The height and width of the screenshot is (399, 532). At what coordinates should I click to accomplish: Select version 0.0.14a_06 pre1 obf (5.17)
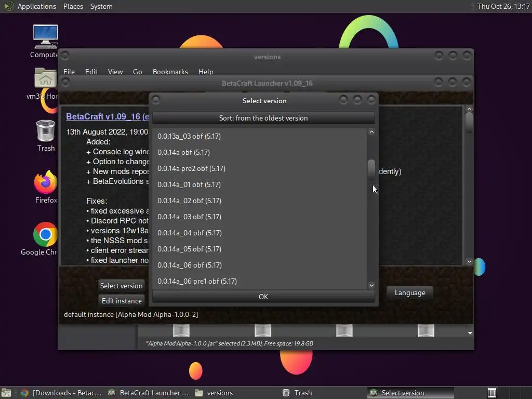pos(260,281)
